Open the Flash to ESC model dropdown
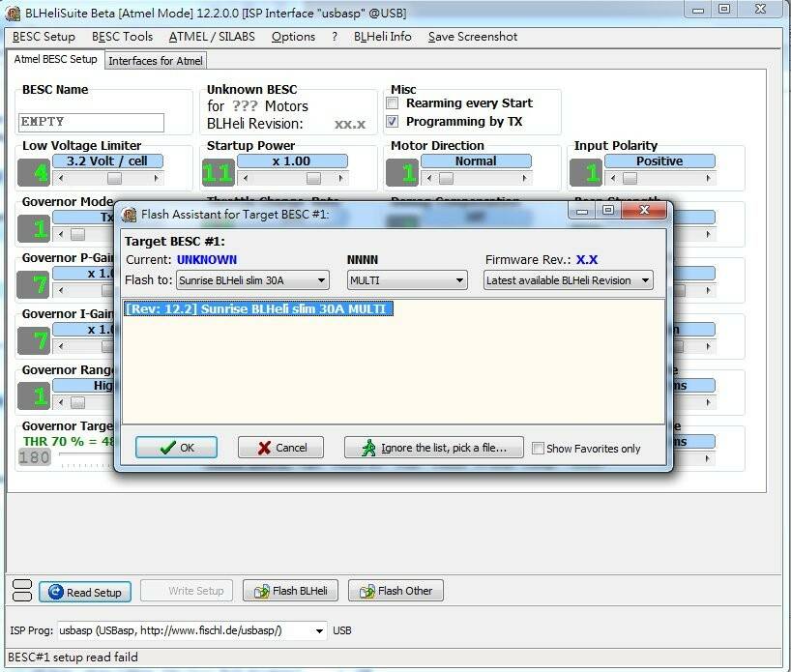 pyautogui.click(x=252, y=280)
